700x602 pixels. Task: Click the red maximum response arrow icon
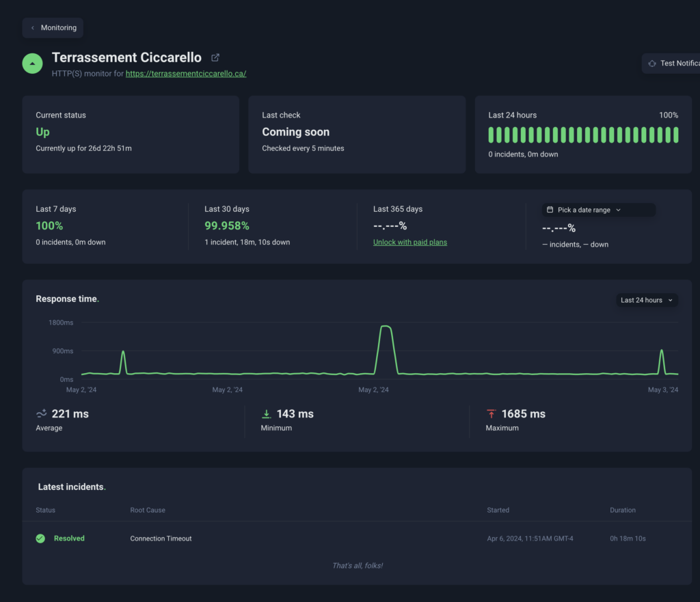[491, 414]
